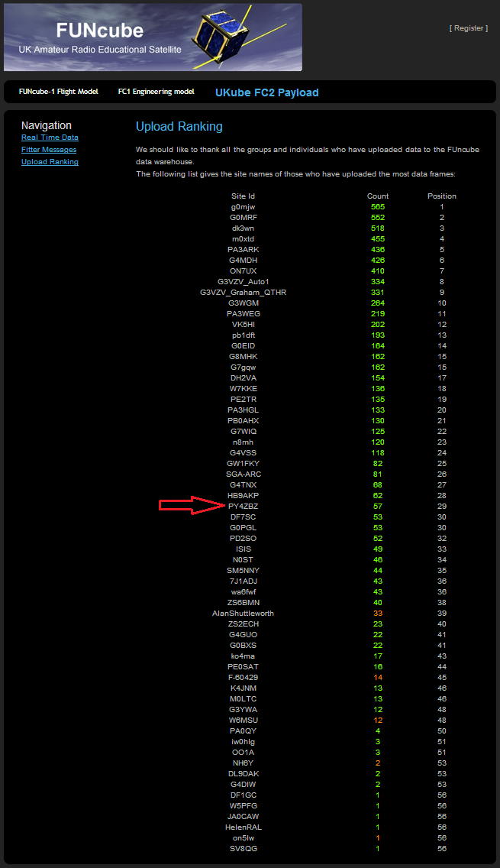500x868 pixels.
Task: Click position 12 for VK5HI
Action: (442, 325)
